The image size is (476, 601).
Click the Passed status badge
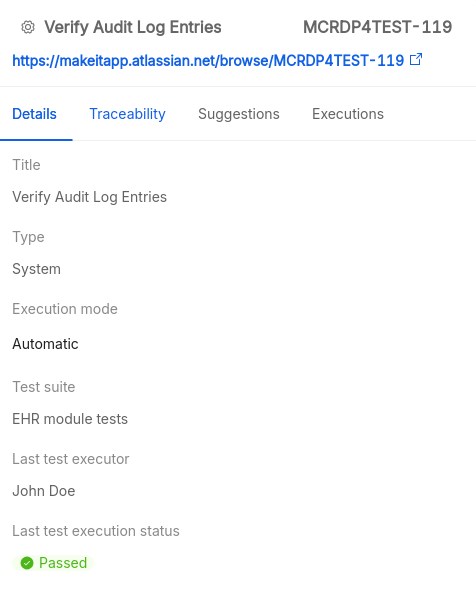tap(53, 563)
